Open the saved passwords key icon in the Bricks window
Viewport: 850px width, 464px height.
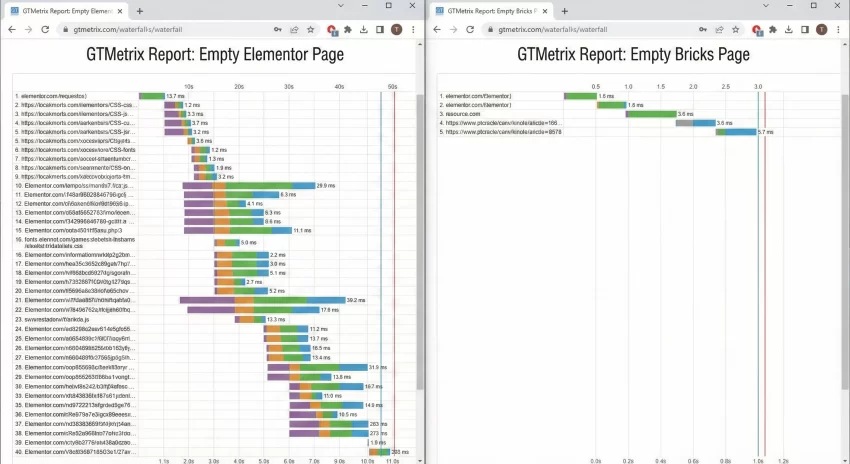click(x=703, y=29)
